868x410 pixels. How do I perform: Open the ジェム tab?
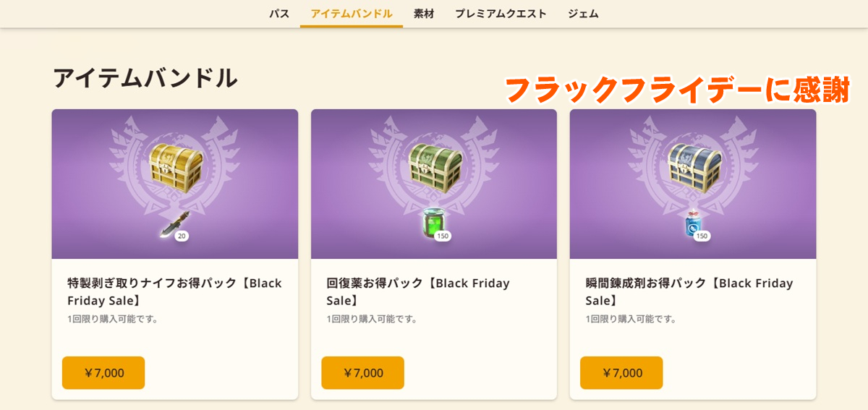pos(583,14)
